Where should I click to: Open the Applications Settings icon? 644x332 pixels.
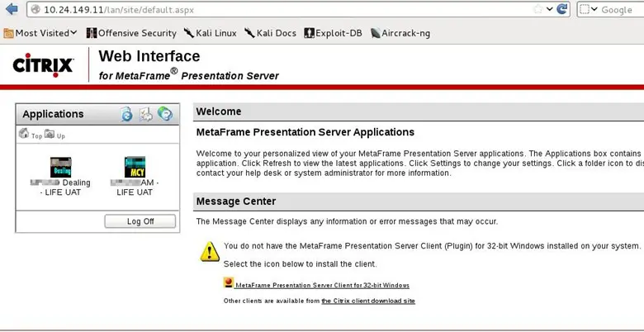pos(145,114)
